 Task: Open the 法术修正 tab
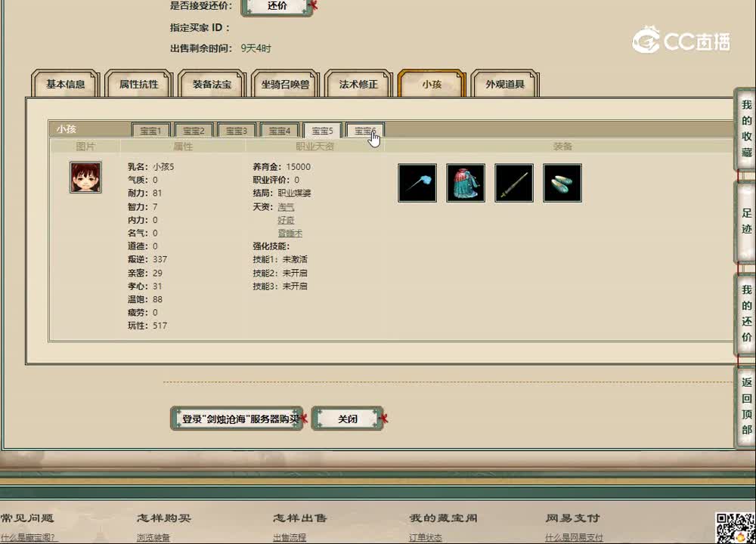point(358,84)
